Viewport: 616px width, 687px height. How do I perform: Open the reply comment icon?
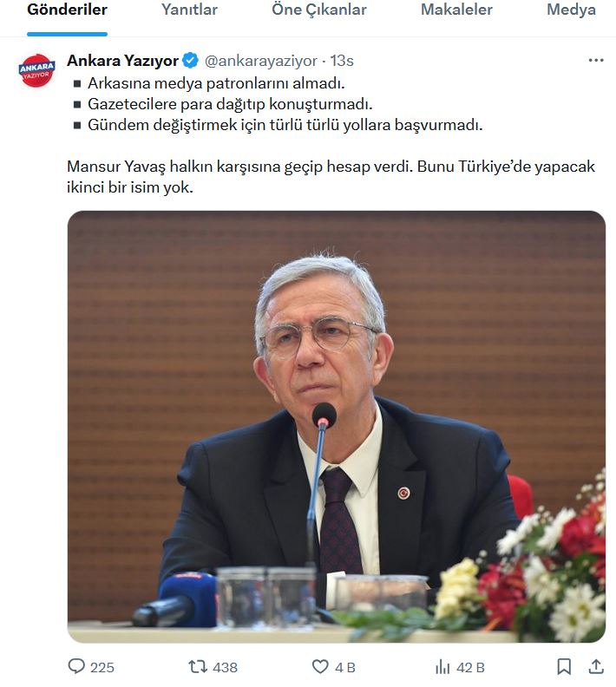coord(76,666)
